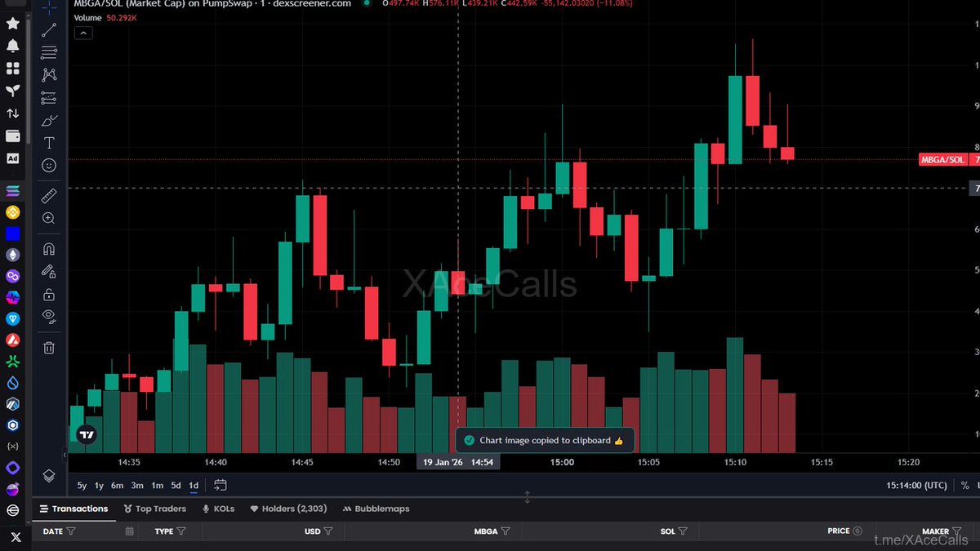
Task: Select the brush drawing tool
Action: (x=49, y=120)
